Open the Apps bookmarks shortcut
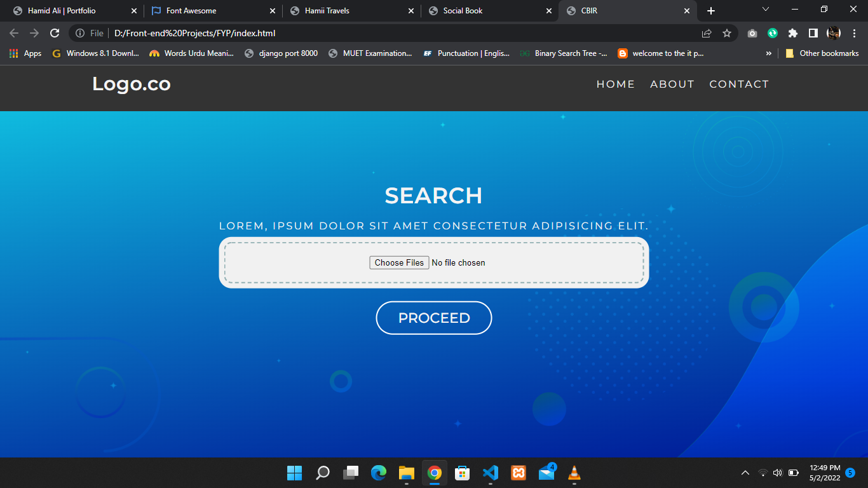The height and width of the screenshot is (488, 868). (x=25, y=53)
